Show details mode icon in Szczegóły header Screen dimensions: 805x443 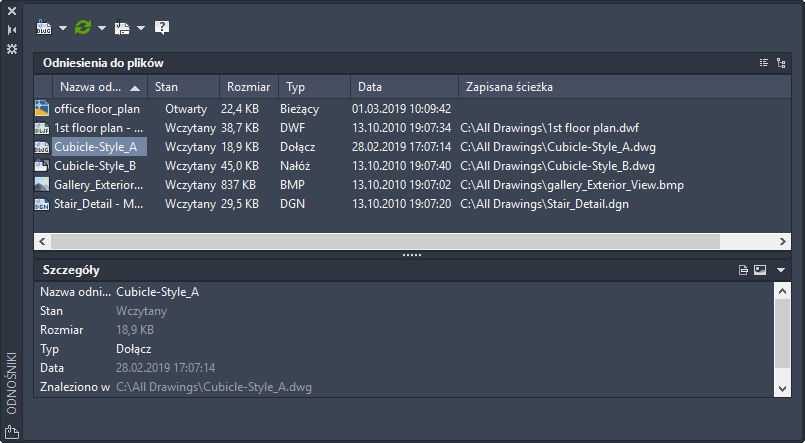[743, 270]
